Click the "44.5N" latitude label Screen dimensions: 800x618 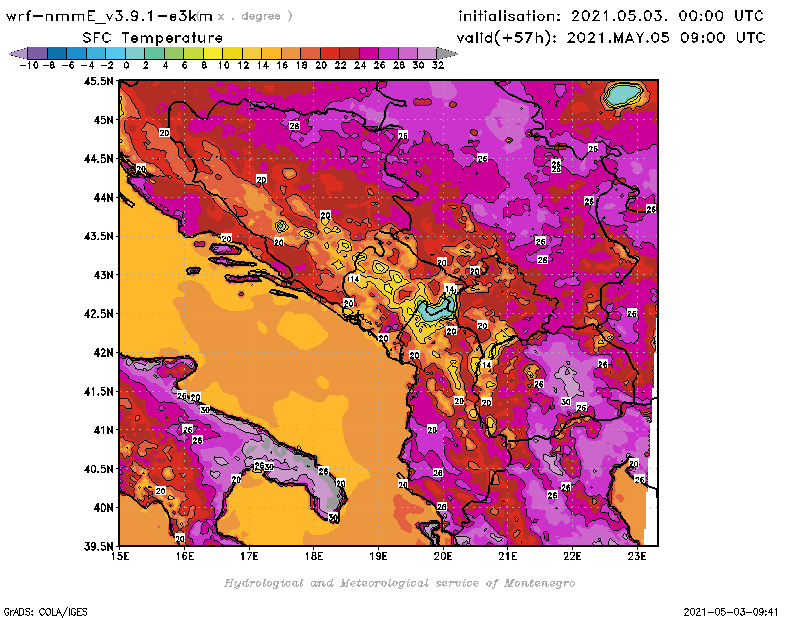pyautogui.click(x=98, y=159)
